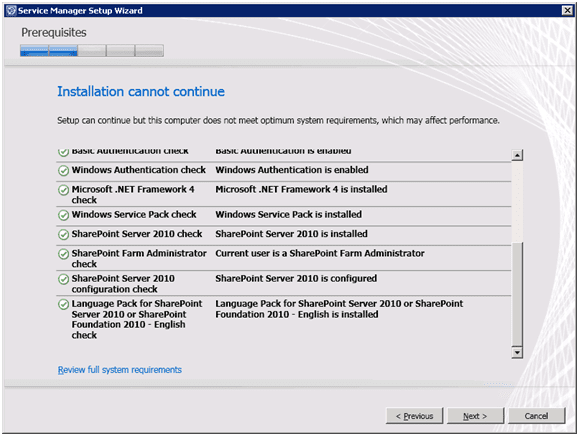Select 'SharePoint Server 2010 configuration check' label
The height and width of the screenshot is (436, 579).
(123, 284)
